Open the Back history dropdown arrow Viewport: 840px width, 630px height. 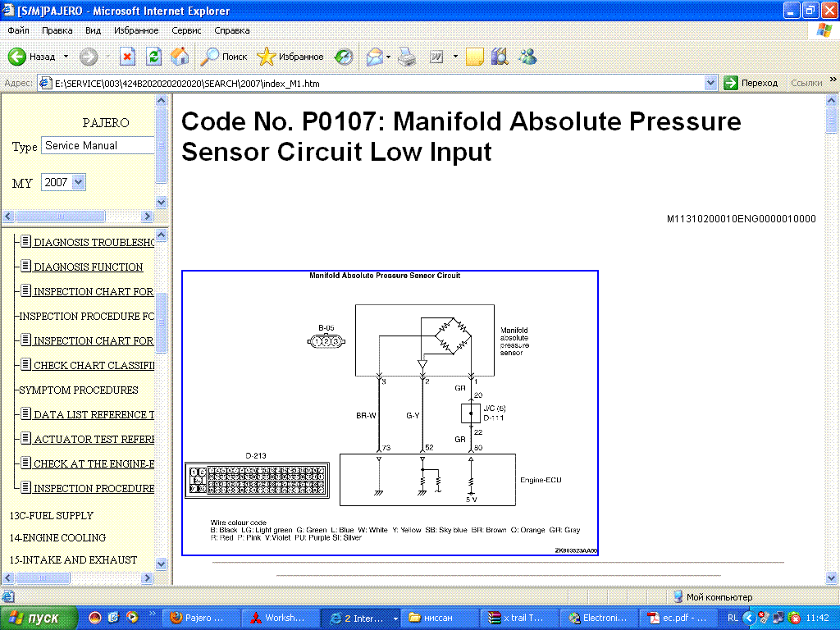tap(66, 57)
